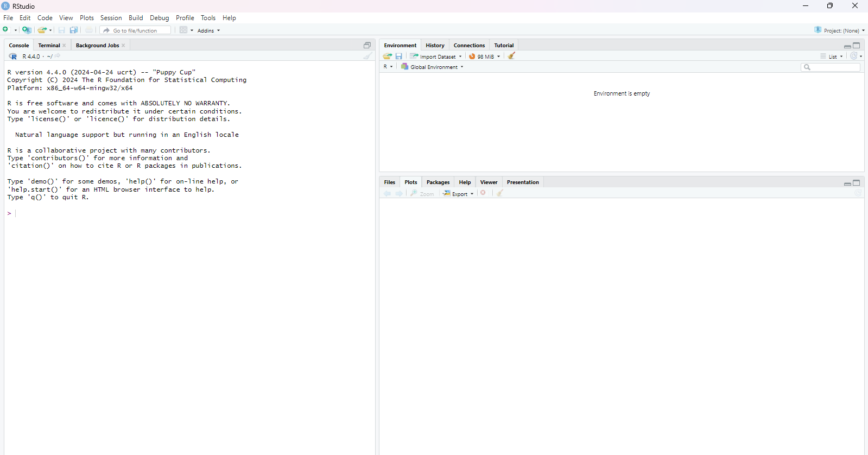Open the Addins dropdown
Viewport: 868px width, 455px height.
pyautogui.click(x=208, y=31)
